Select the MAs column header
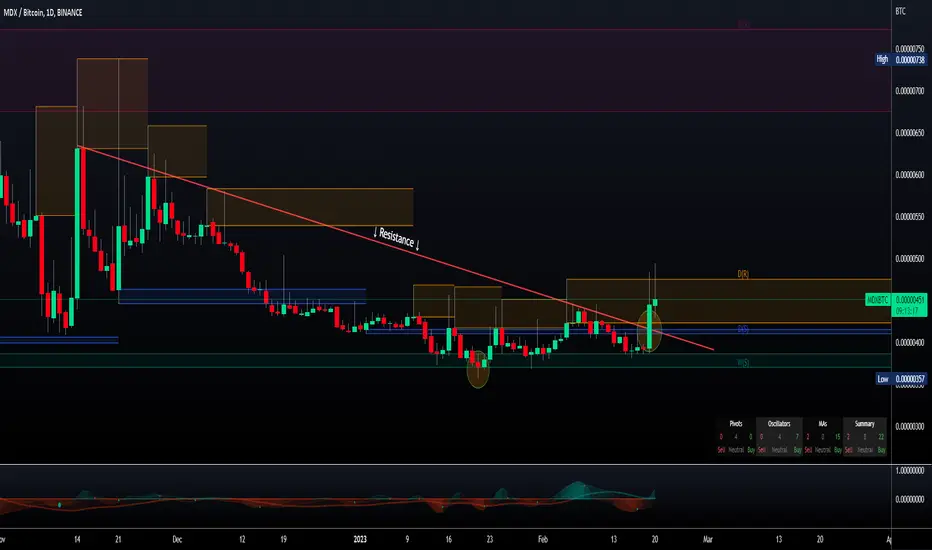Image resolution: width=932 pixels, height=550 pixels. tap(823, 424)
